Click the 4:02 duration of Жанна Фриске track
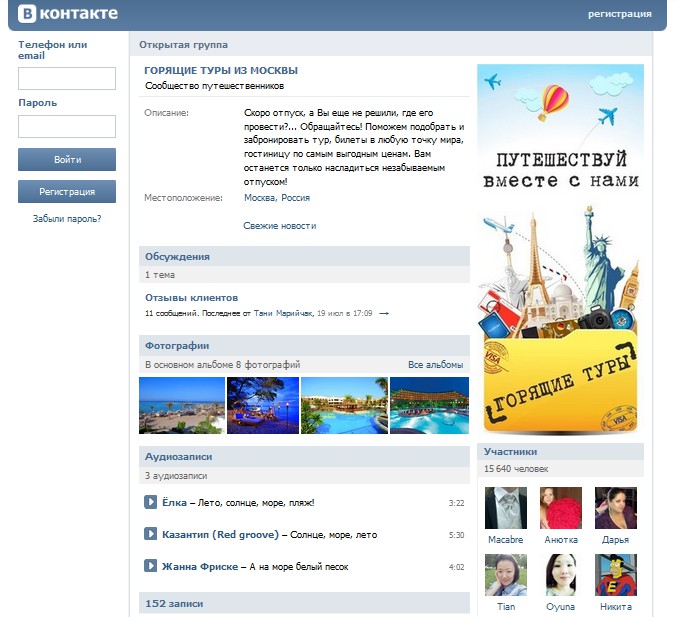 456,567
